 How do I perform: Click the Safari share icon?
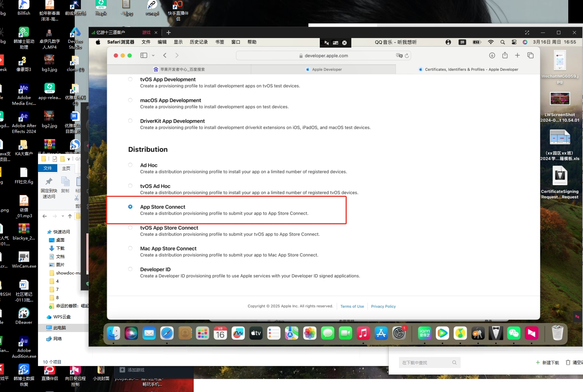pyautogui.click(x=505, y=55)
